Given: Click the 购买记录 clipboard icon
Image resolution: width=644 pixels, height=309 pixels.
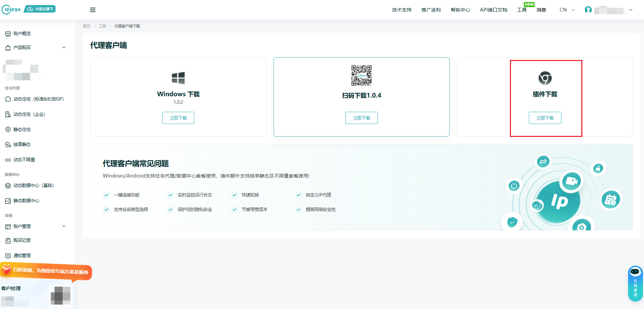Looking at the screenshot, I should point(8,241).
